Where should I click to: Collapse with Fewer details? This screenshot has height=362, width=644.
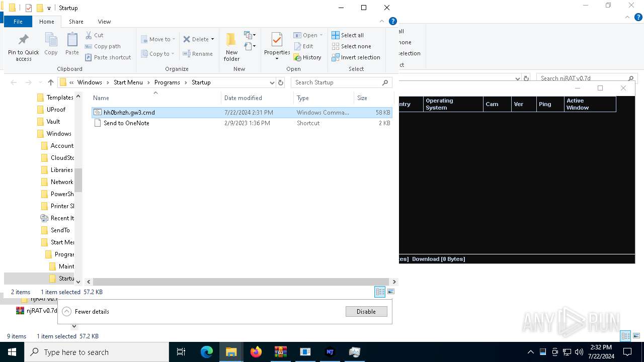86,312
